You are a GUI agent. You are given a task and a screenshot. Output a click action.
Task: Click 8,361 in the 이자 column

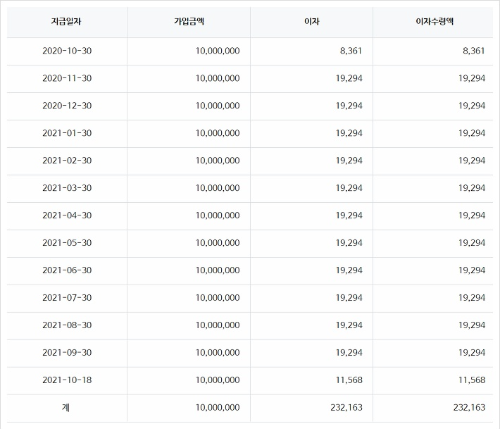(351, 51)
